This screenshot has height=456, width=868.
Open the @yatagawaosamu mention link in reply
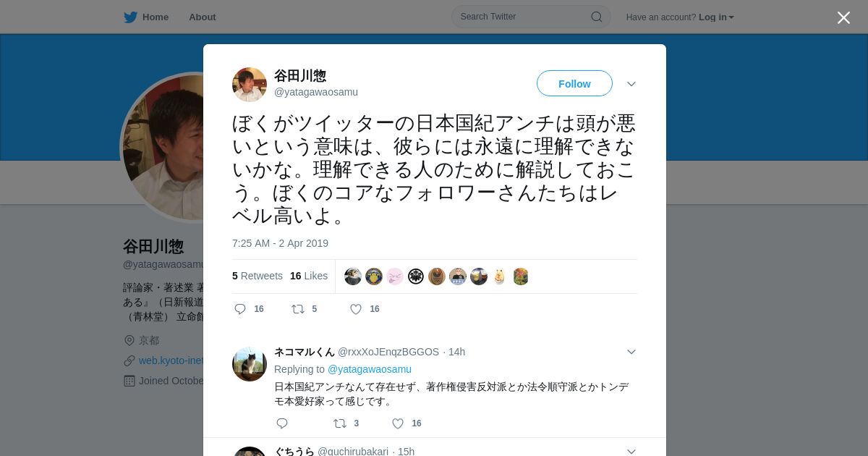[x=370, y=369]
